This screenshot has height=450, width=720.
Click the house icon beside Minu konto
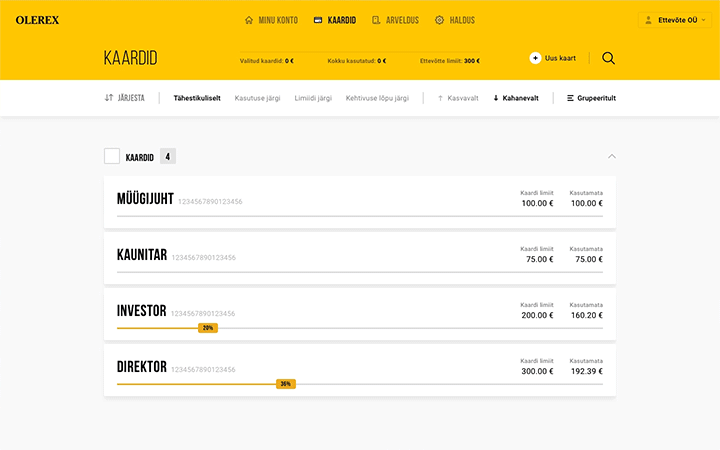249,20
